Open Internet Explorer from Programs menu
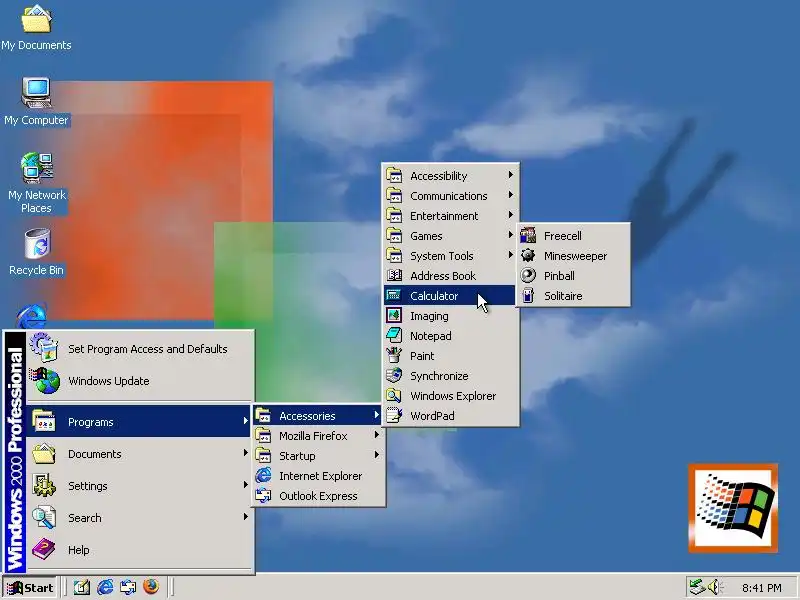The height and width of the screenshot is (600, 800). coord(318,476)
